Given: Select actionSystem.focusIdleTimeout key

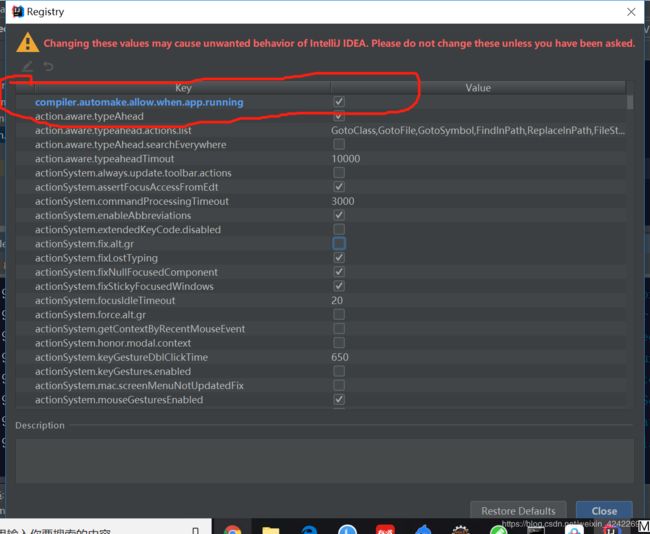Looking at the screenshot, I should click(105, 300).
